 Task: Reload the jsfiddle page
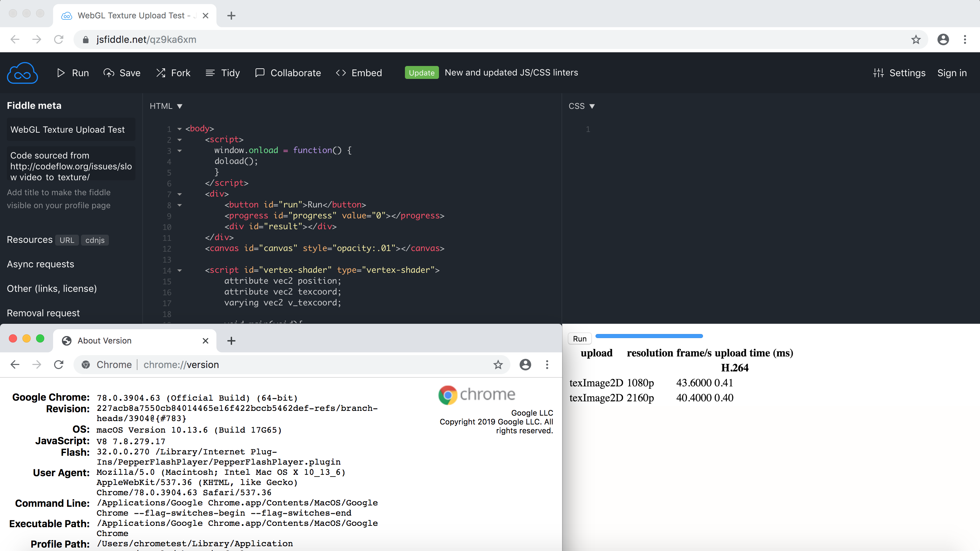[x=59, y=39]
